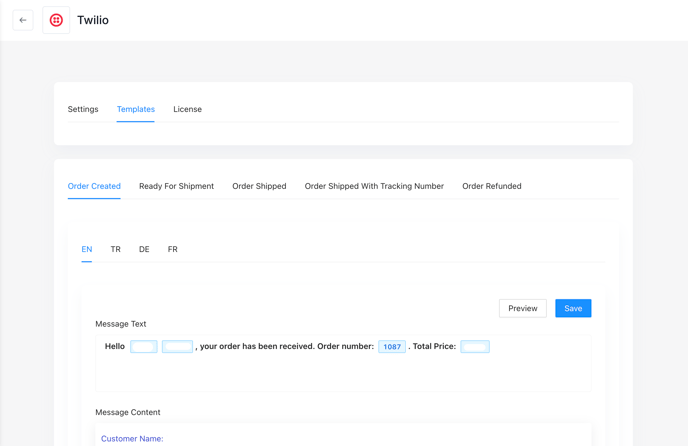Select the Templates tab

[136, 109]
